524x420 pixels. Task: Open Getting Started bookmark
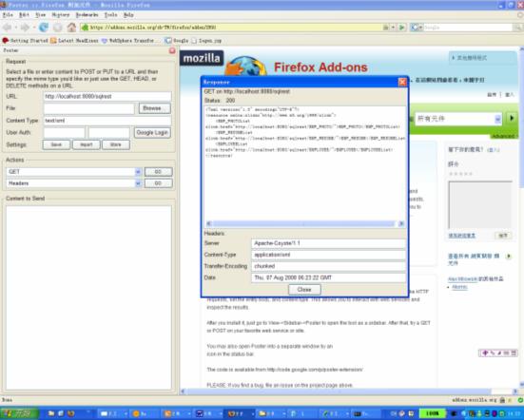pos(26,41)
